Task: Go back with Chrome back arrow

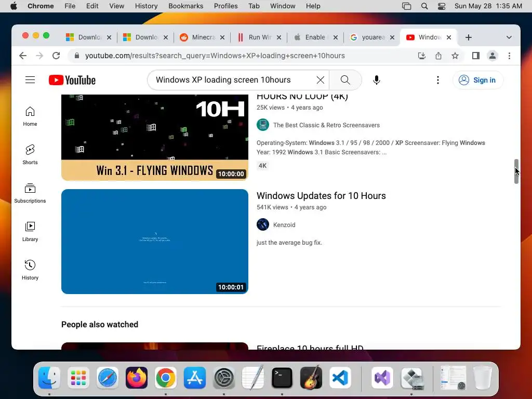Action: tap(23, 56)
